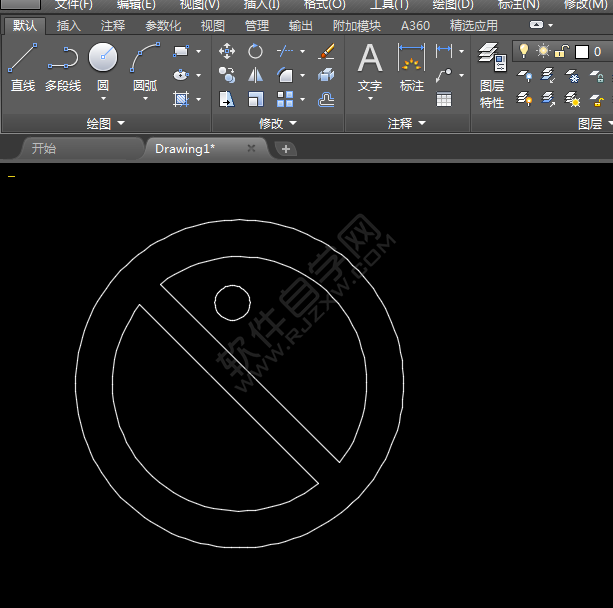Switch to the 插入 ribbon tab
The image size is (613, 608).
[68, 26]
